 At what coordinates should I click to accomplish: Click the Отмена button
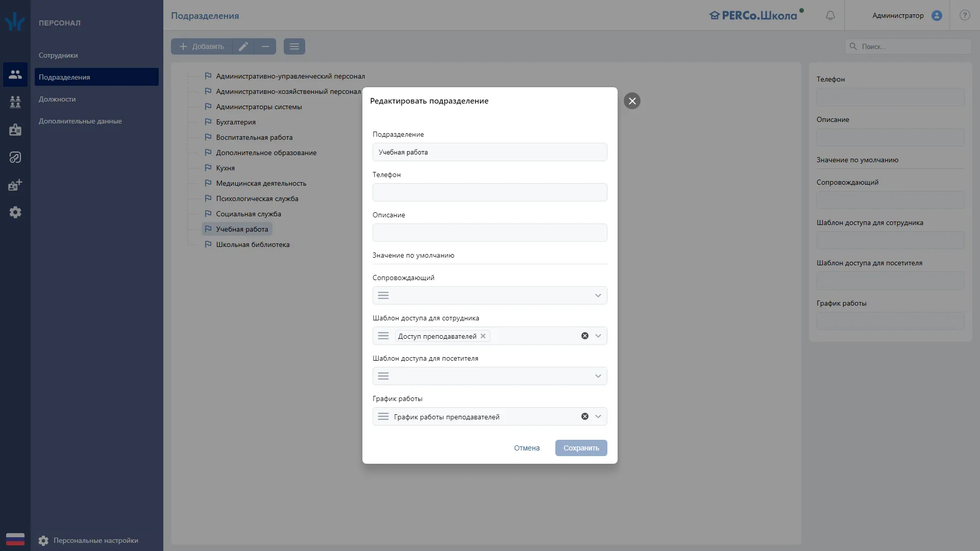[527, 448]
